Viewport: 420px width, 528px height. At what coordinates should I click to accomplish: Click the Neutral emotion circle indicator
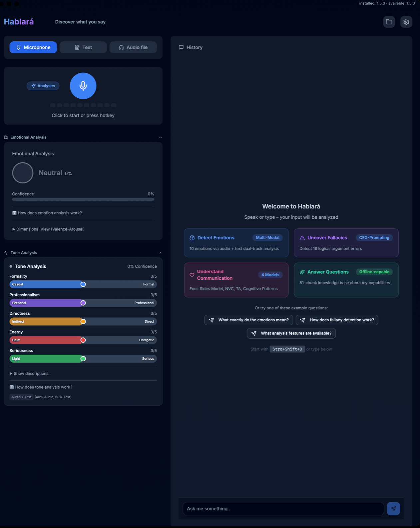point(23,173)
